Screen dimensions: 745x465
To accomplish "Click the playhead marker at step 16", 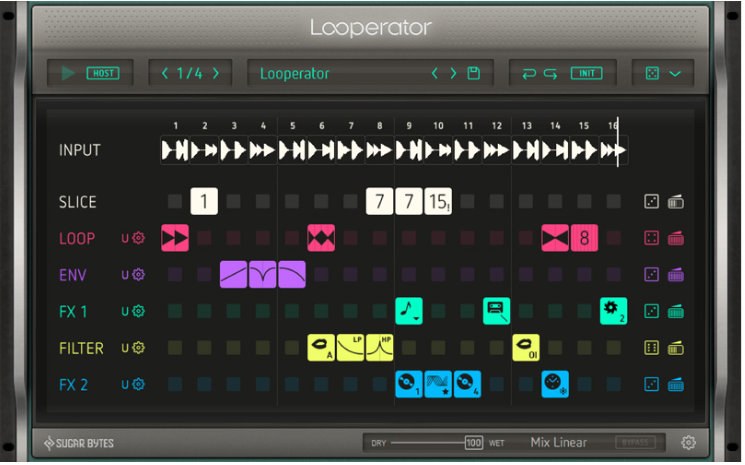I will pyautogui.click(x=618, y=142).
